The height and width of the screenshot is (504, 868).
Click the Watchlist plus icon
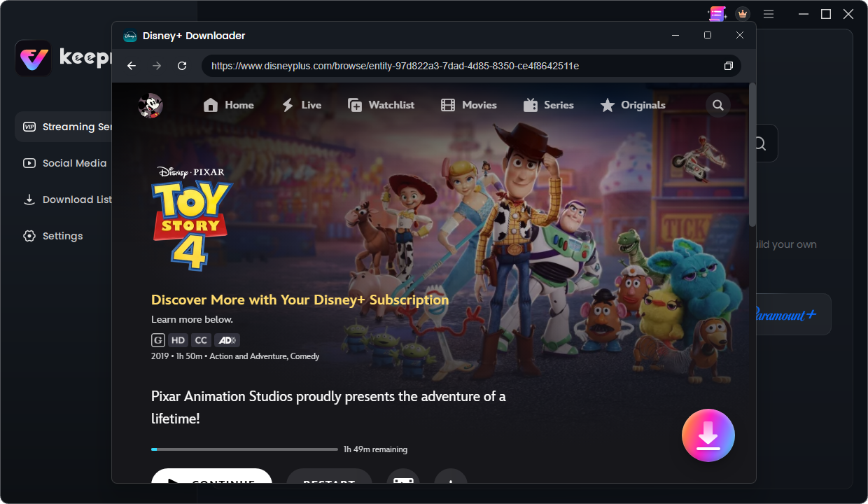(x=355, y=105)
